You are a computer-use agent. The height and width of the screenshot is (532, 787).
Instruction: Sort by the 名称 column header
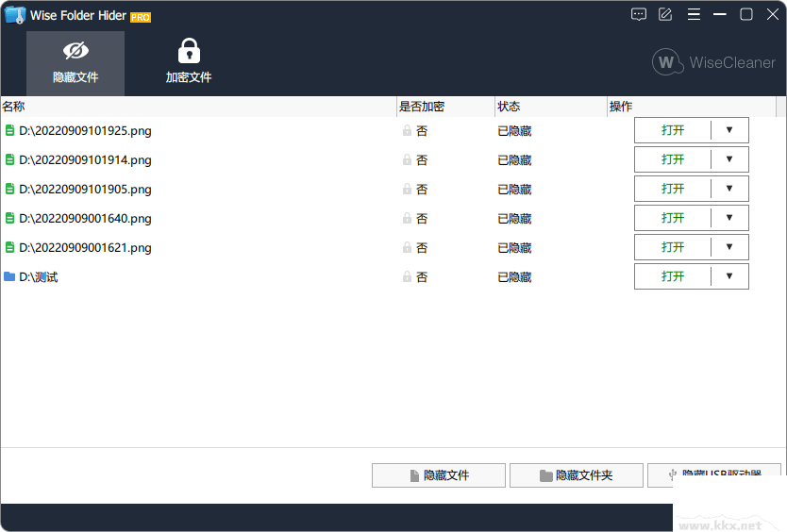pos(198,107)
